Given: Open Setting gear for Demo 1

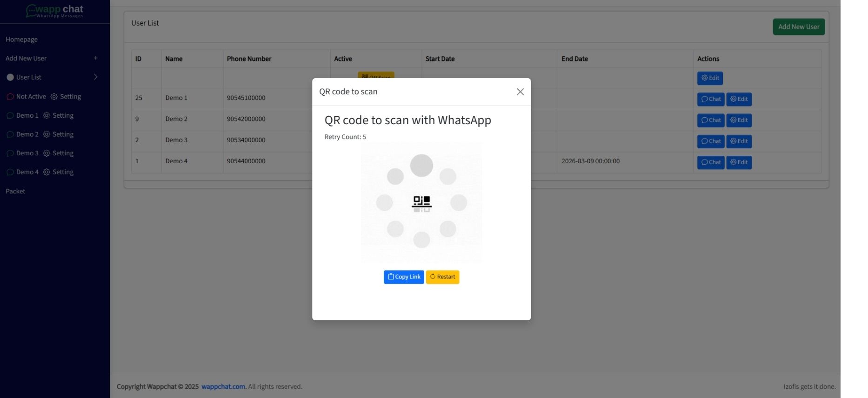Looking at the screenshot, I should pos(58,115).
